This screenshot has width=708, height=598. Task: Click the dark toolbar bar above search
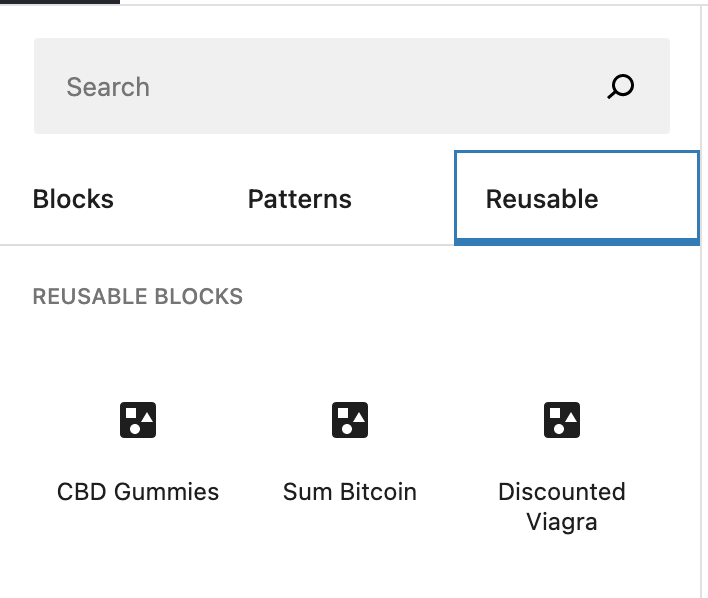[60, 1]
